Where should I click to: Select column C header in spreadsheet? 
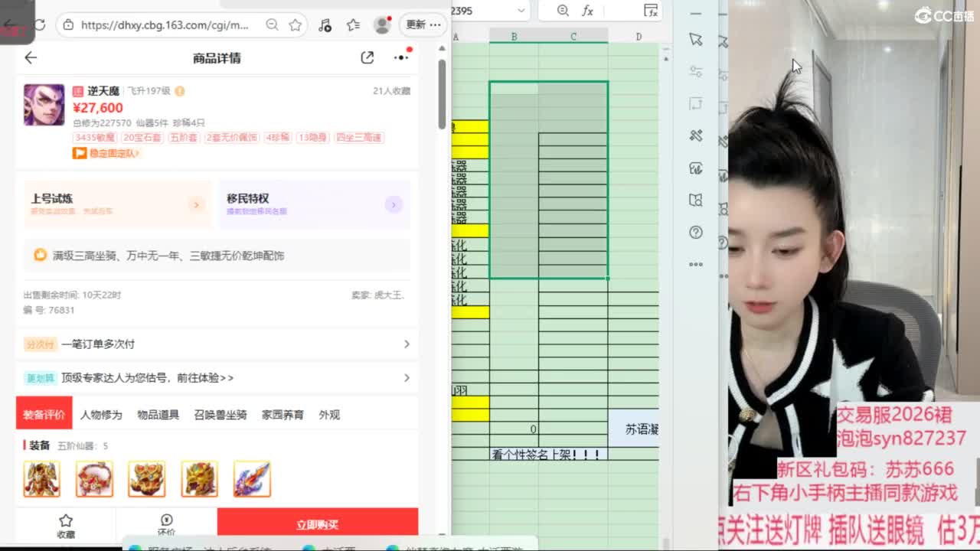pos(573,36)
